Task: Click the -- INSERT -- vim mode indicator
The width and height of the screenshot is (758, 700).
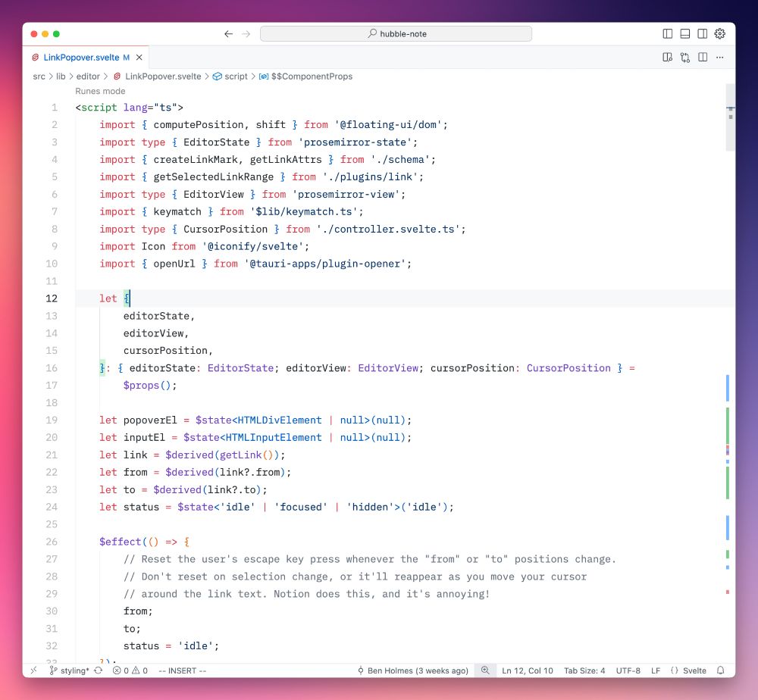Action: point(182,670)
